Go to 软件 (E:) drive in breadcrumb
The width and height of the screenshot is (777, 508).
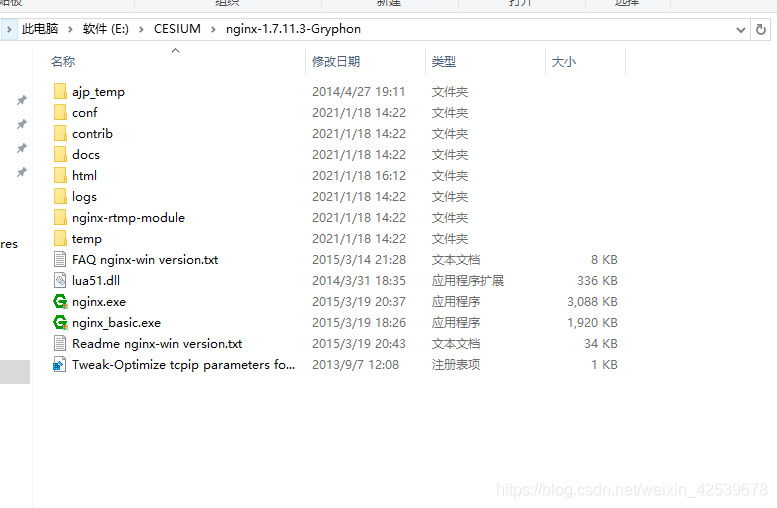106,29
